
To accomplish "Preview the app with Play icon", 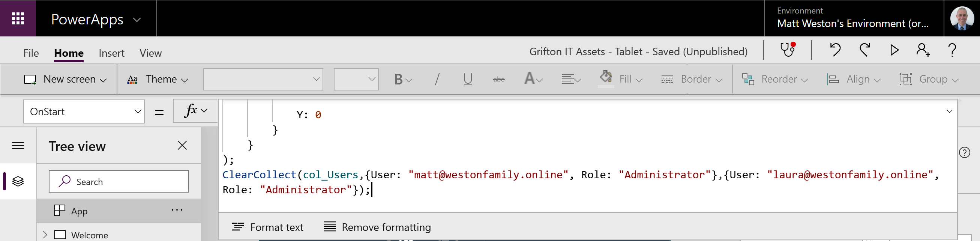I will coord(894,50).
